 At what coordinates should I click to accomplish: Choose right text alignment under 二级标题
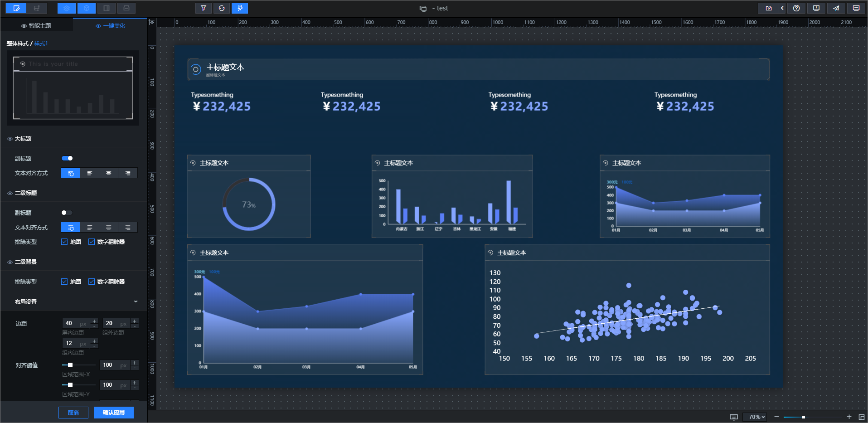(128, 228)
